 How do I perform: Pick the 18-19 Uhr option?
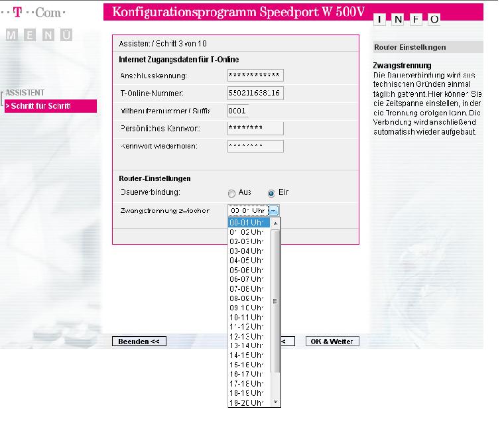click(x=249, y=393)
